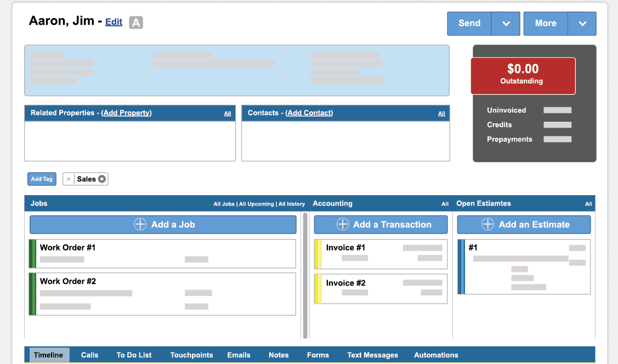The height and width of the screenshot is (364, 618).
Task: Click the Add an Estimate button
Action: click(524, 225)
